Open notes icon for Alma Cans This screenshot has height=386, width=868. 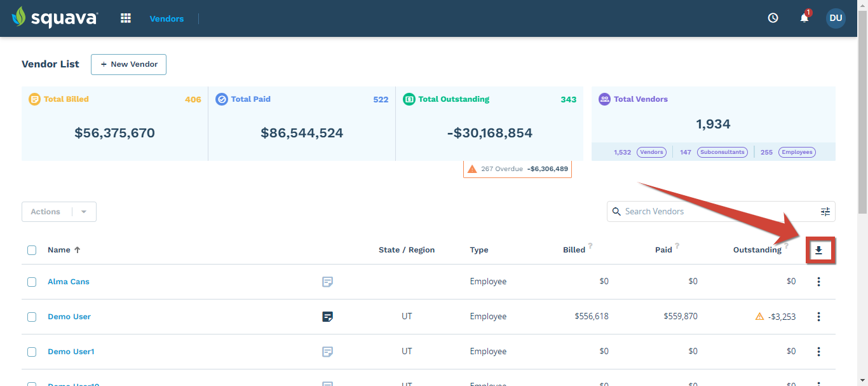click(327, 282)
